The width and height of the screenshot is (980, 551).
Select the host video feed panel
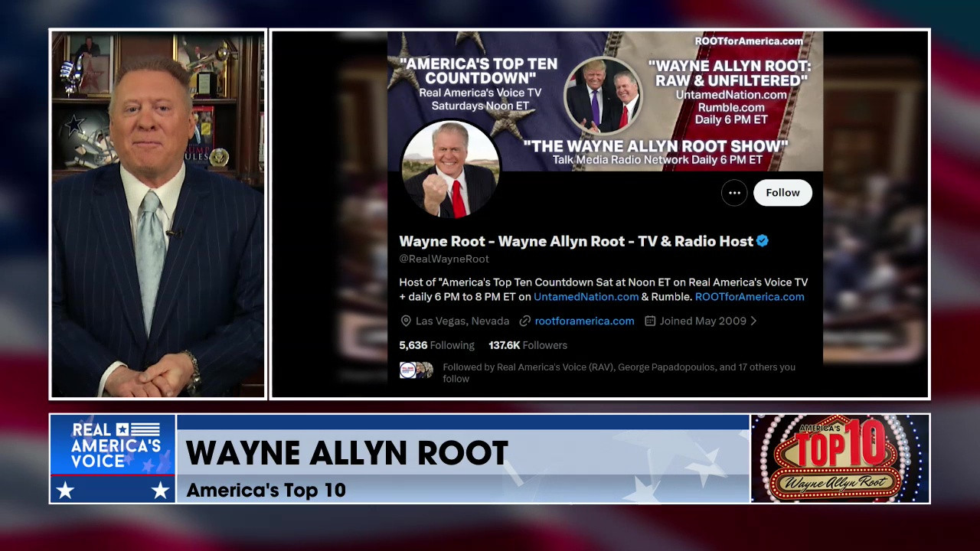[158, 214]
